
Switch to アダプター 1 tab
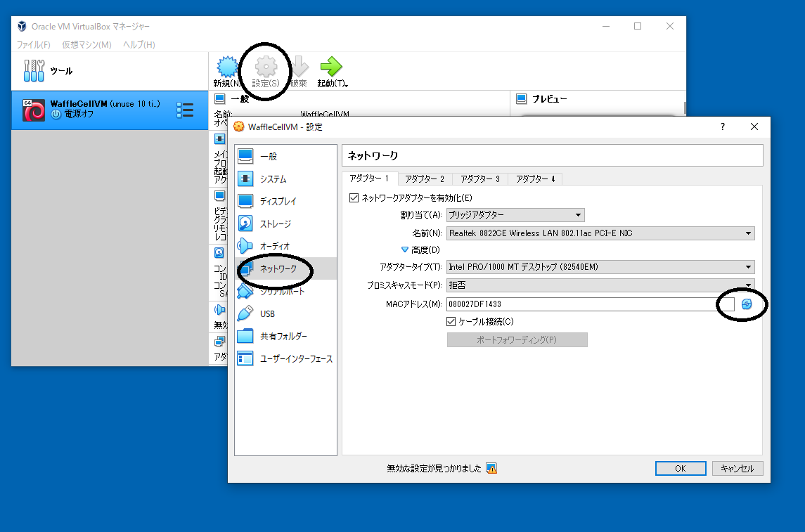click(x=370, y=178)
